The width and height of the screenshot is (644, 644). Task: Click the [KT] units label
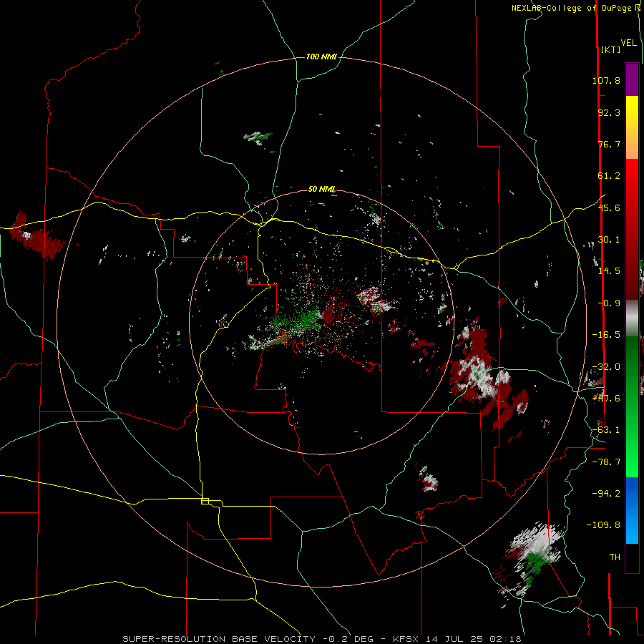[610, 49]
